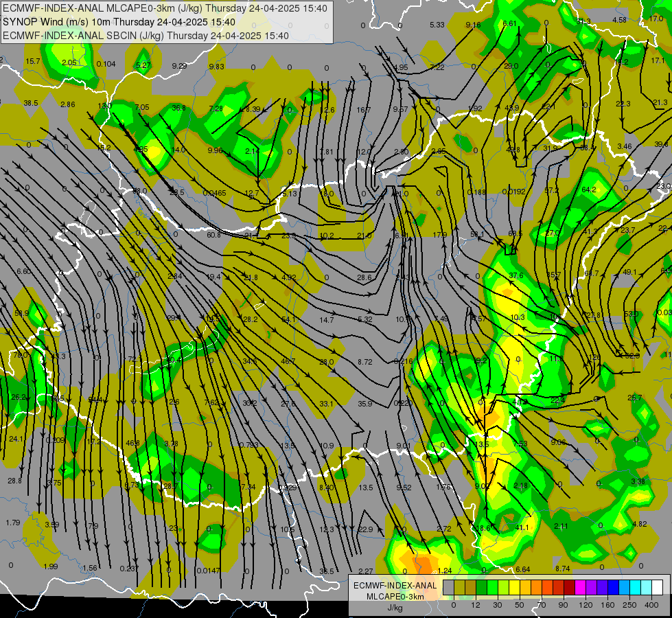Click the 0.0465 value on the map

tap(214, 193)
